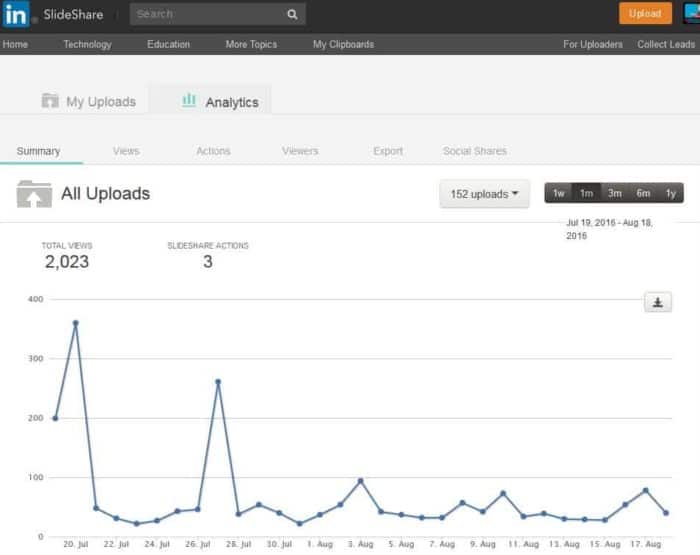Expand the 152 uploads dropdown
Screen dimensions: 700x555
click(x=484, y=194)
